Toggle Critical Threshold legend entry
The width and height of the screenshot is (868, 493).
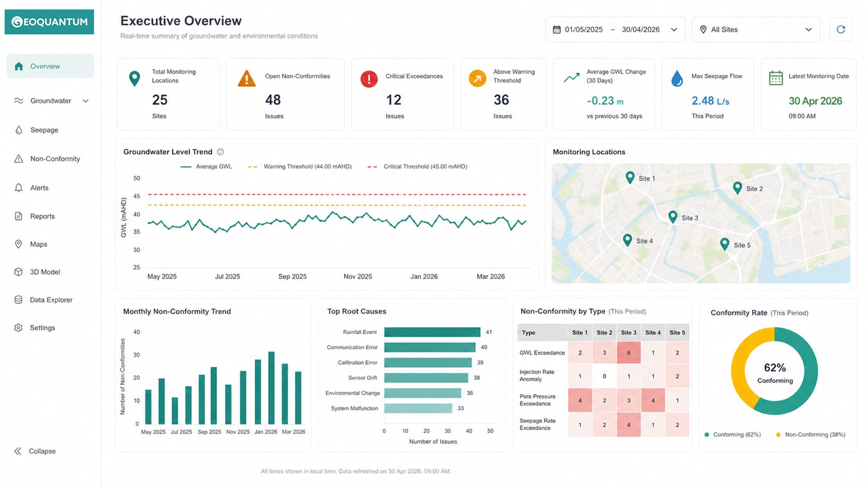(x=417, y=167)
